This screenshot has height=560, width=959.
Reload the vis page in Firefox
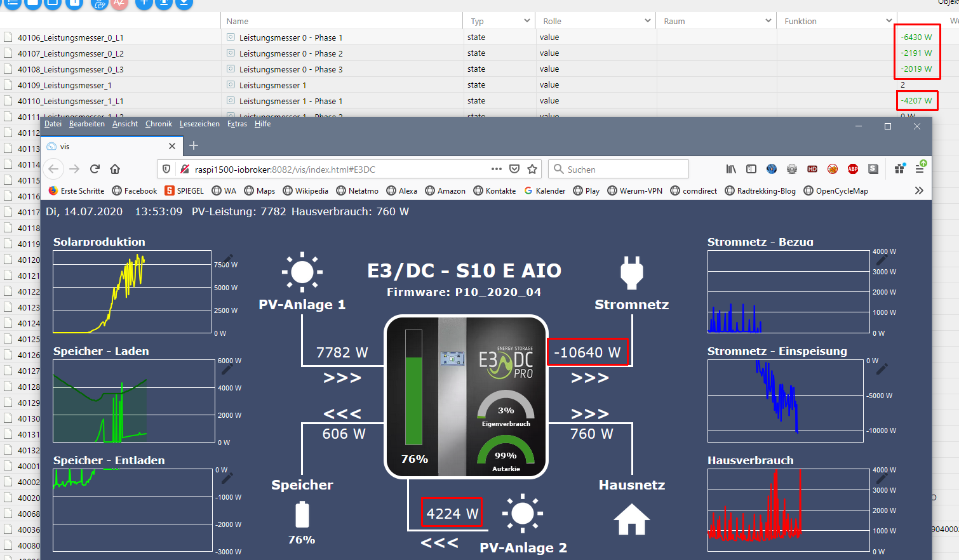coord(95,169)
